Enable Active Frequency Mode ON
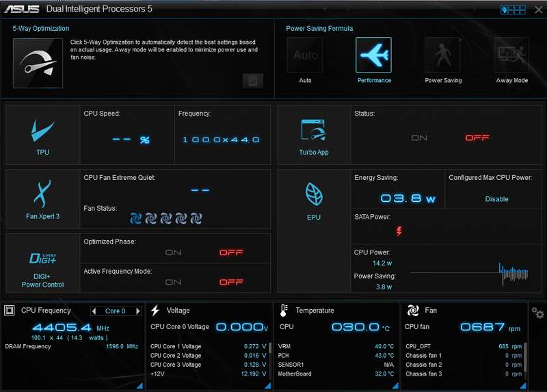Viewport: 547px width, 392px height. [x=173, y=282]
